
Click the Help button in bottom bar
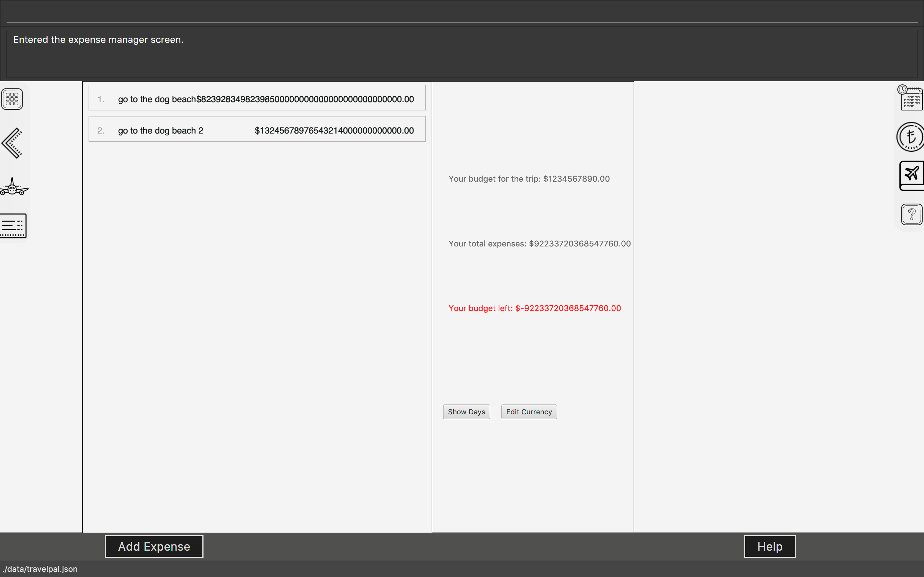click(769, 547)
